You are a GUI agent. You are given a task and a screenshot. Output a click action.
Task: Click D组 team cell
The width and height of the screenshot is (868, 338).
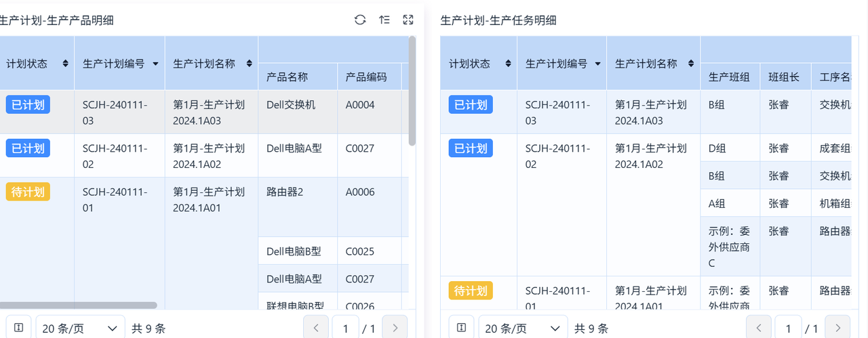point(730,148)
